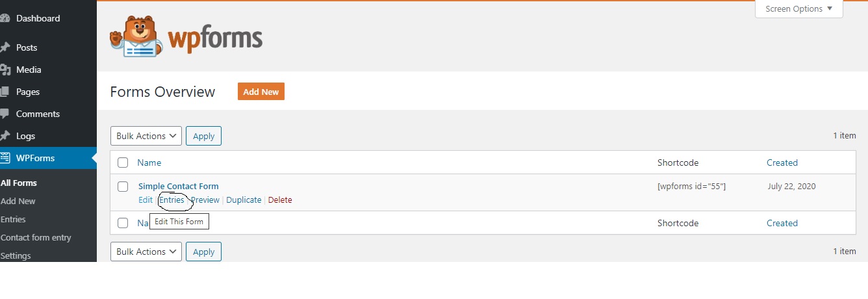Click the Pages icon in sidebar

tap(4, 92)
